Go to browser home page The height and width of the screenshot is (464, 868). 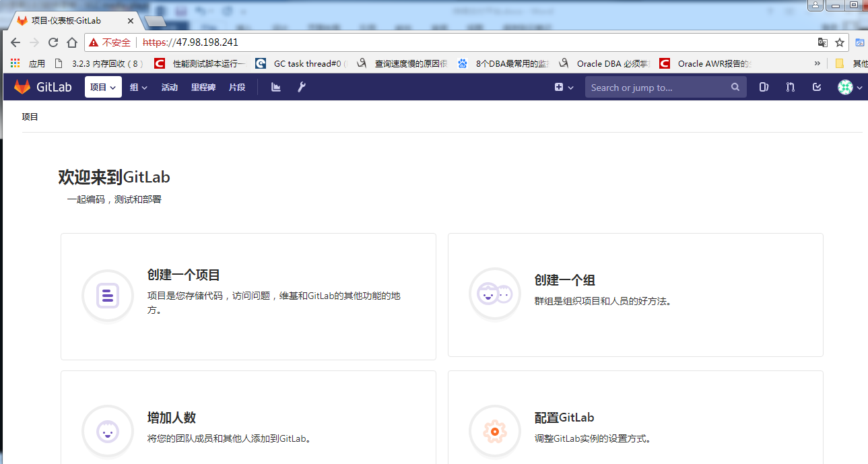coord(72,42)
